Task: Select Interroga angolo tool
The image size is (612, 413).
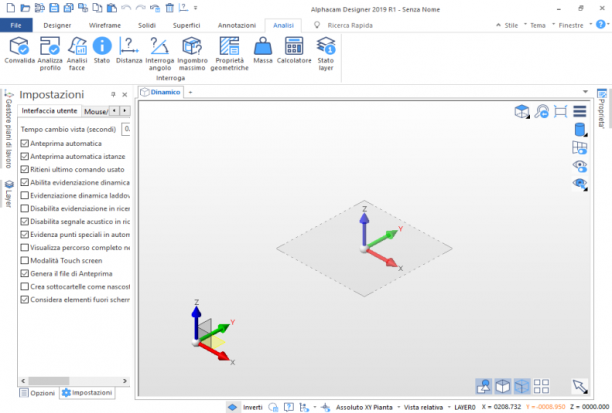Action: tap(160, 53)
